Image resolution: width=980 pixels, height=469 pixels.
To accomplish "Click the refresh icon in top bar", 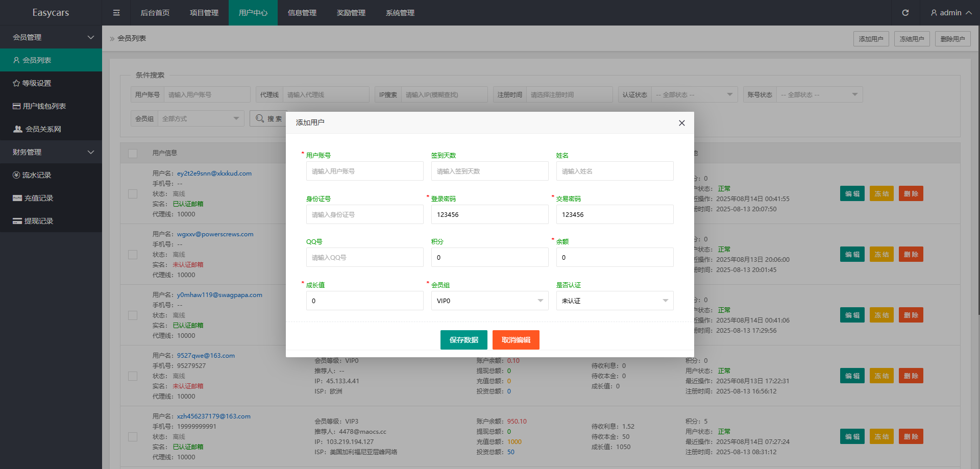I will coord(905,13).
